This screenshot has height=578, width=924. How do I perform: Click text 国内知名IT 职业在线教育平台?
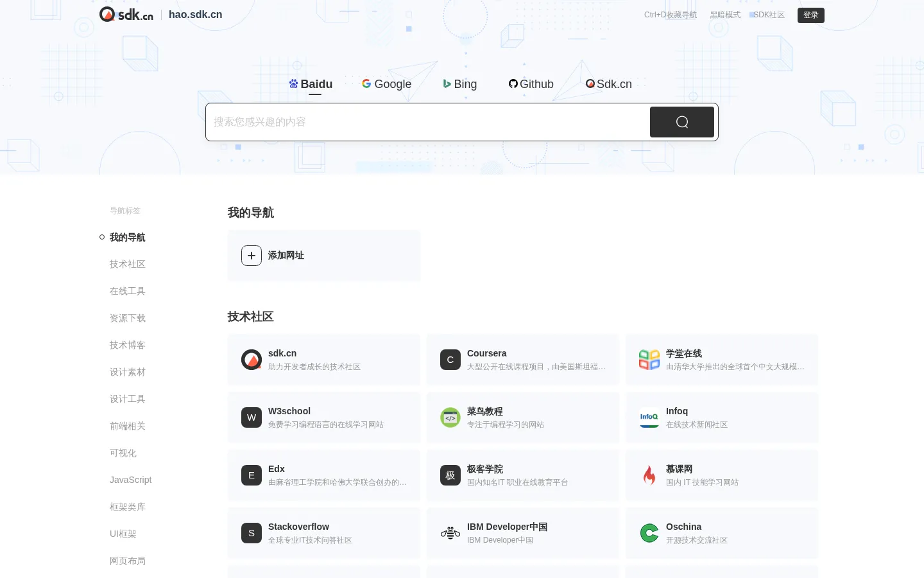(x=518, y=482)
